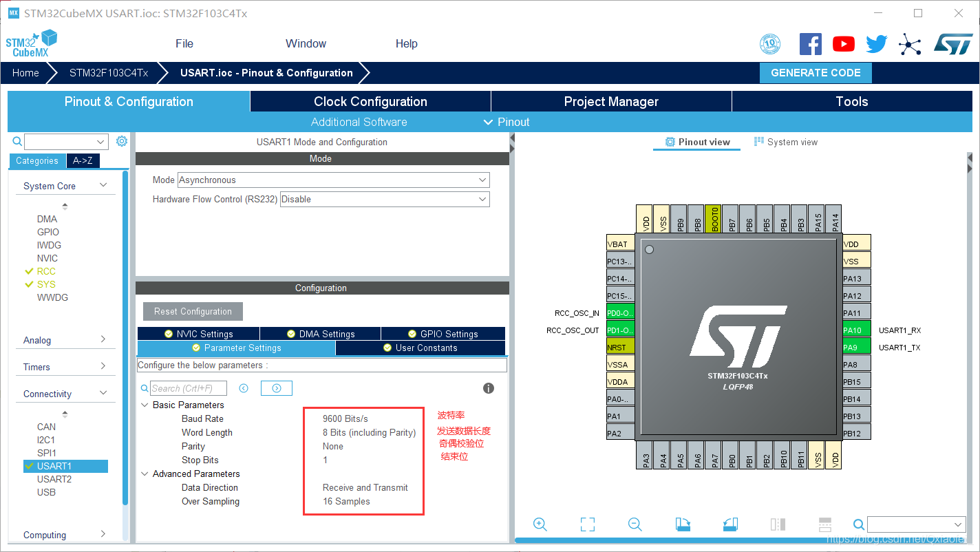The image size is (980, 552).
Task: Open the ST YouTube channel icon
Action: point(844,44)
